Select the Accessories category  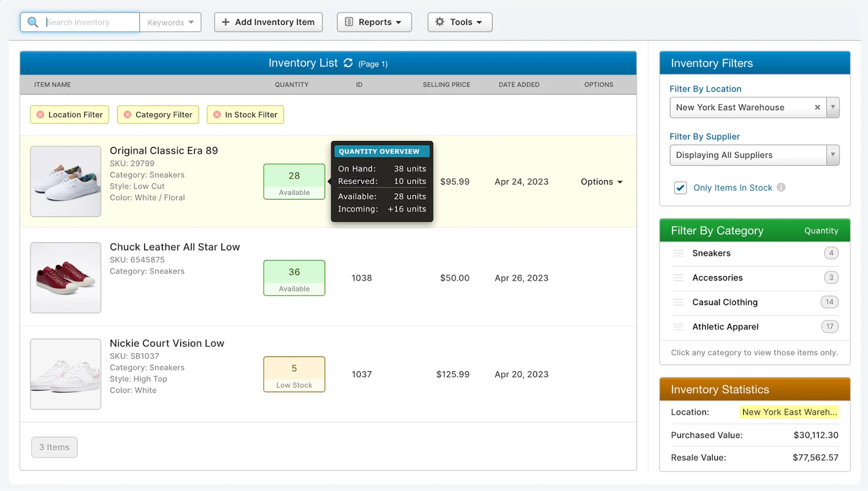pyautogui.click(x=717, y=277)
